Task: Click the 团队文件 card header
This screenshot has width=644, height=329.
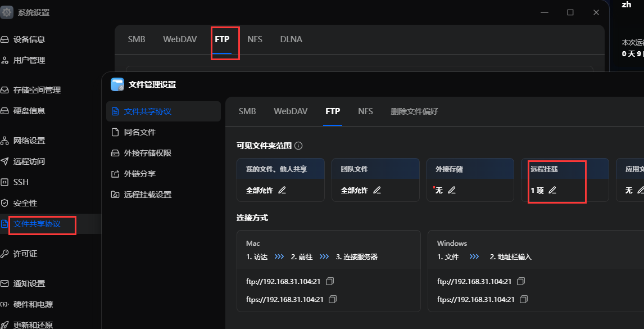Action: (x=375, y=169)
